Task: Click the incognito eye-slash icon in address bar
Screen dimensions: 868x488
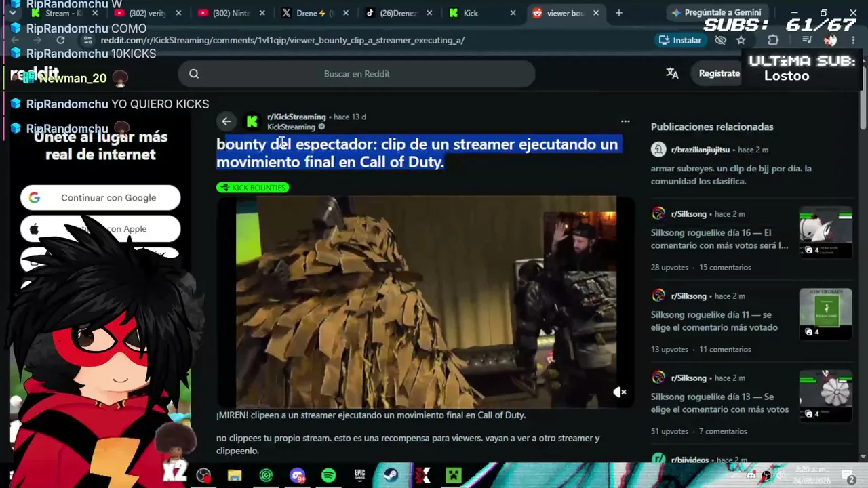Action: [721, 40]
